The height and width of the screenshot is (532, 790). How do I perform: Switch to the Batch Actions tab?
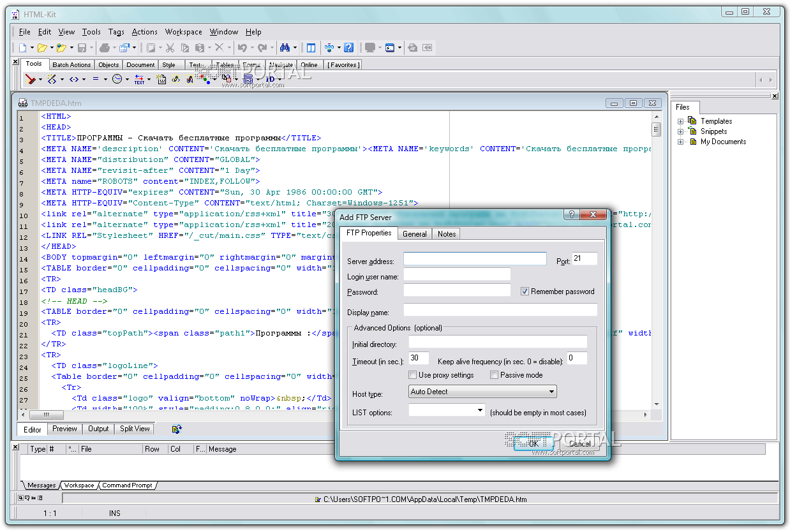71,64
